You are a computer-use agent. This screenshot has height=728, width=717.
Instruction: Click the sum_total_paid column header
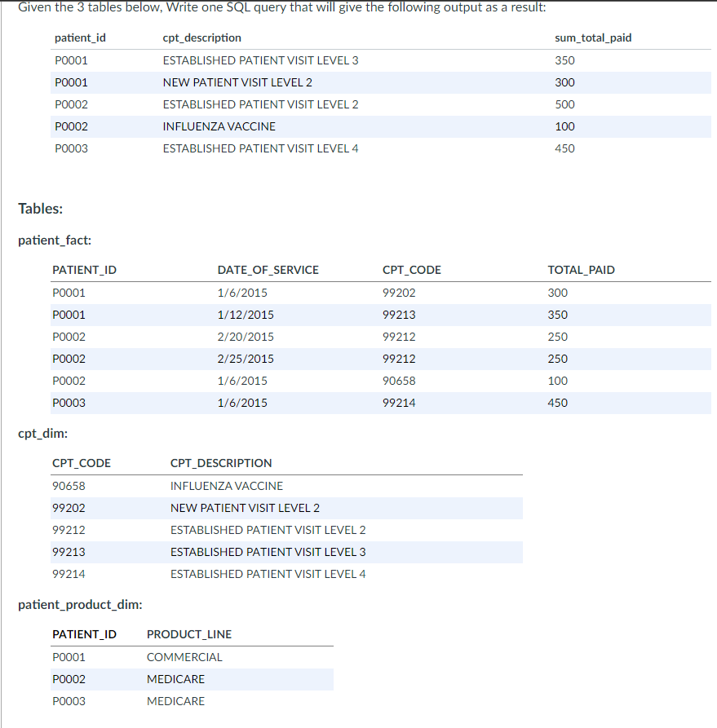(x=593, y=38)
